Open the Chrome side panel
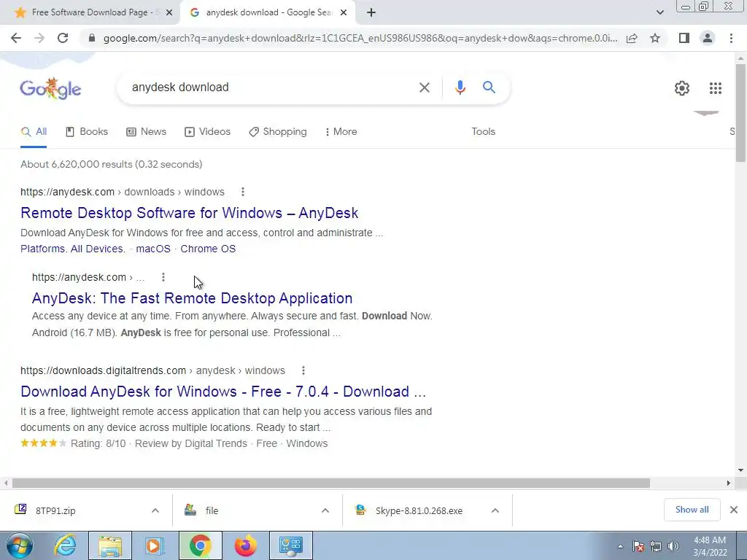This screenshot has height=560, width=747. [684, 38]
